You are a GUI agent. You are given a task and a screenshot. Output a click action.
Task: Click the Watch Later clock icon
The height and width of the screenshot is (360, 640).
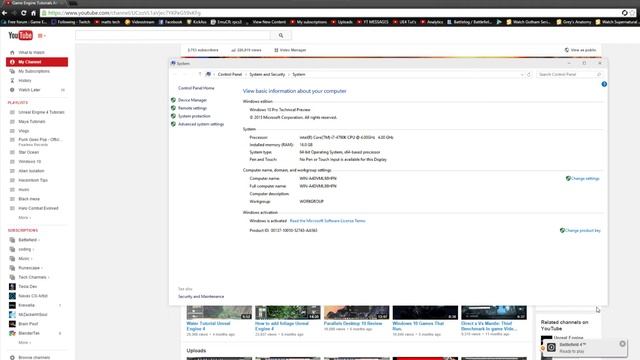tap(12, 90)
